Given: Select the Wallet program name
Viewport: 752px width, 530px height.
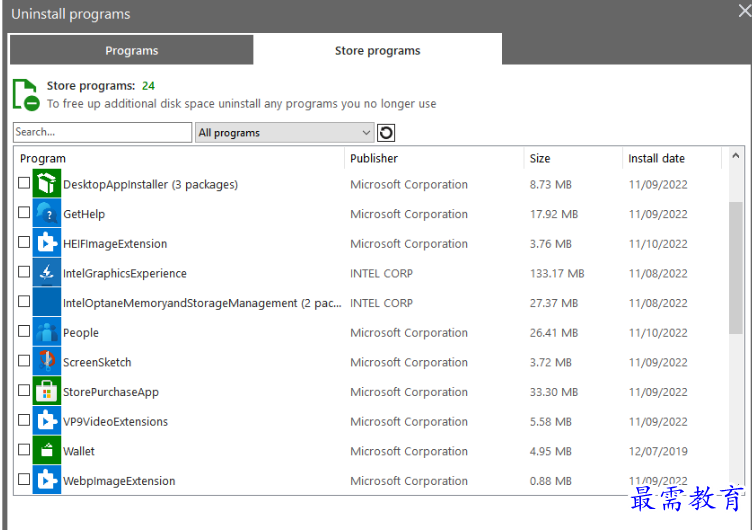Looking at the screenshot, I should (79, 451).
